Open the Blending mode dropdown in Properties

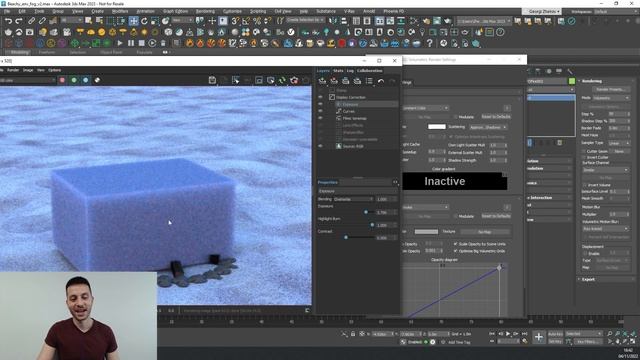[353, 199]
